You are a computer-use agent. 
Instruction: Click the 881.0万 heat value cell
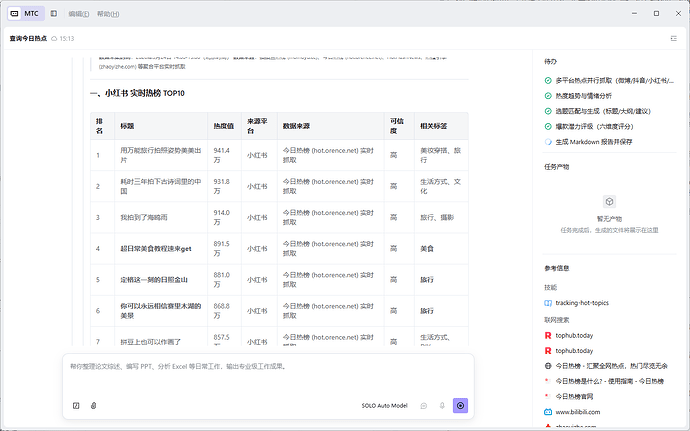[222, 280]
